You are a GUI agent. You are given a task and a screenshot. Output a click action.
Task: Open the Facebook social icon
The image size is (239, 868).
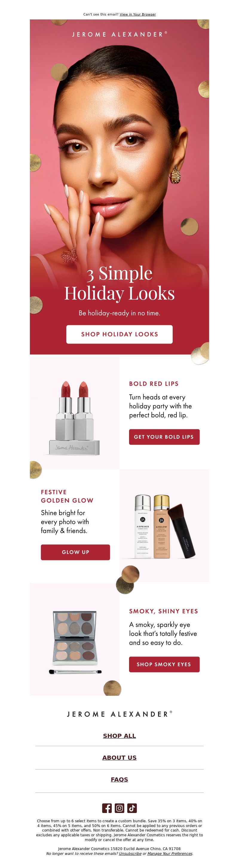(x=107, y=808)
